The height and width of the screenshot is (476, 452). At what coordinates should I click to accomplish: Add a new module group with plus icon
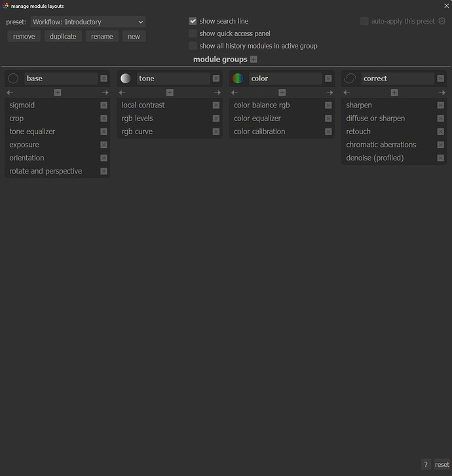(254, 59)
